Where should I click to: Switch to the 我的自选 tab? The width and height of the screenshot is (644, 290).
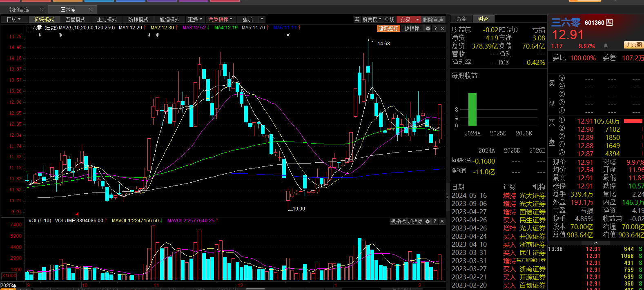point(19,9)
